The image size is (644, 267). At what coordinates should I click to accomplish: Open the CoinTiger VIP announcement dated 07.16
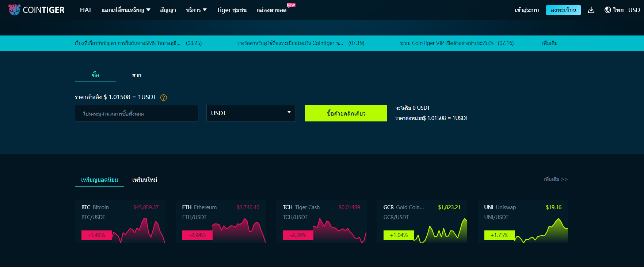point(457,43)
